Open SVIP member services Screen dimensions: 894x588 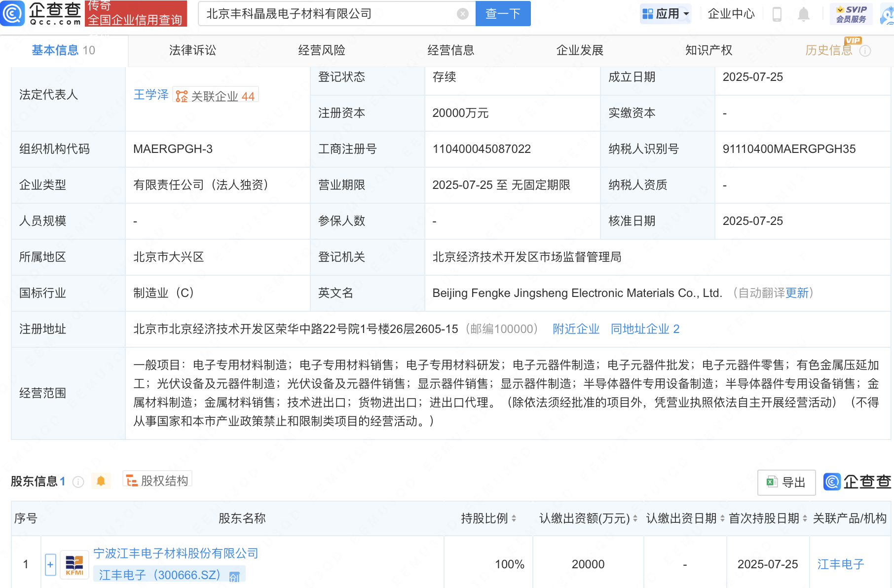coord(851,14)
